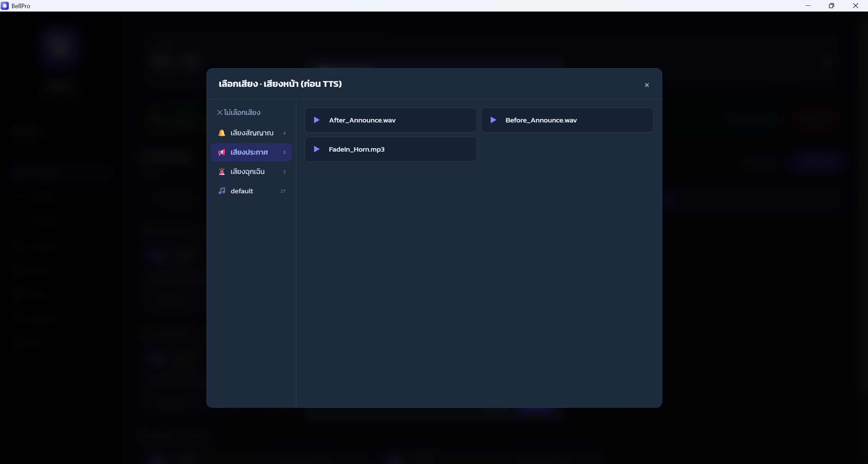Open the เสียงฉุกเฉิน category
This screenshot has height=464, width=868.
click(251, 172)
